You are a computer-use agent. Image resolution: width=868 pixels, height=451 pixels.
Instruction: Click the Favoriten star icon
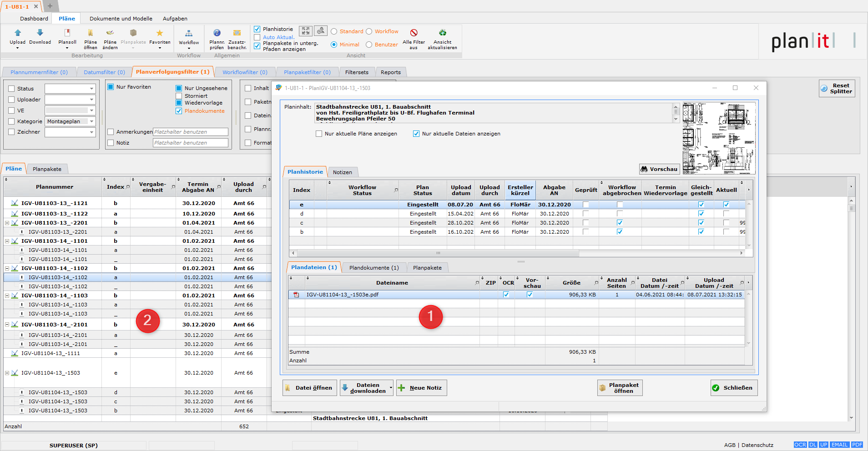coord(160,34)
